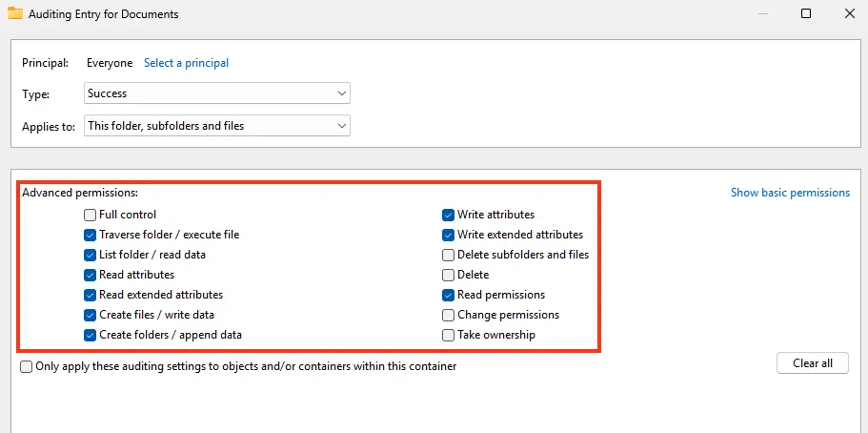Open the Type dropdown showing Success
The width and height of the screenshot is (868, 433).
(217, 93)
